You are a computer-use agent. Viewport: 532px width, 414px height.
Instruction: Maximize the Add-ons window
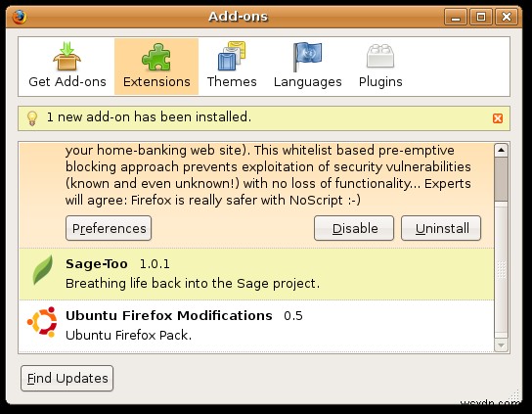480,17
